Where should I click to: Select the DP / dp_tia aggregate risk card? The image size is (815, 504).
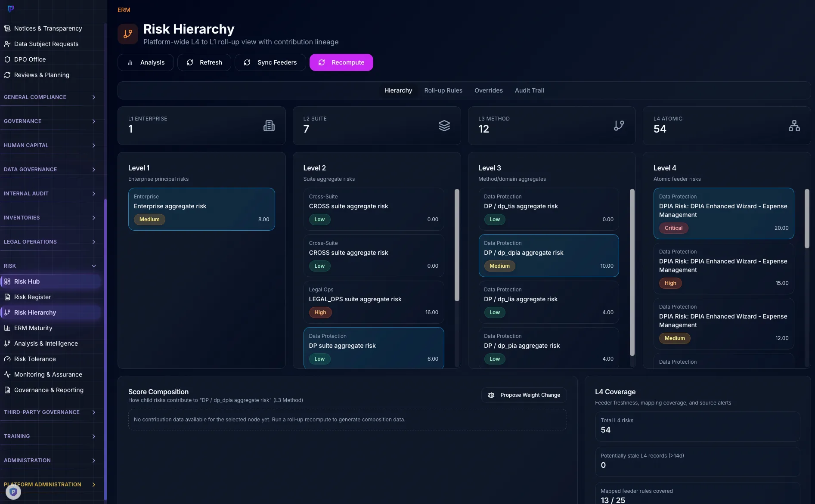coord(548,209)
